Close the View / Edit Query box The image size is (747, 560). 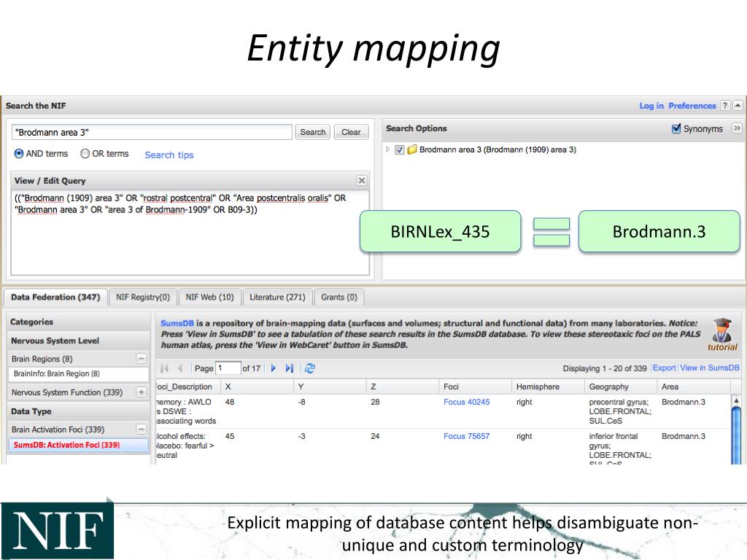362,181
